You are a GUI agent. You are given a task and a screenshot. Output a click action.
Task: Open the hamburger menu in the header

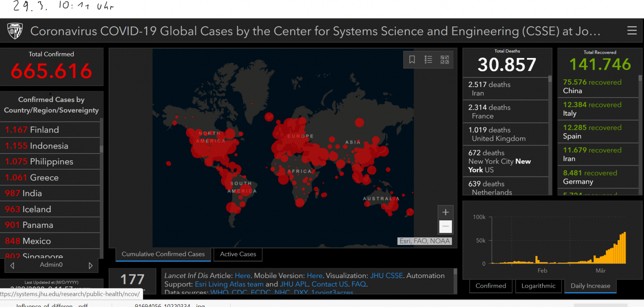pos(632,31)
